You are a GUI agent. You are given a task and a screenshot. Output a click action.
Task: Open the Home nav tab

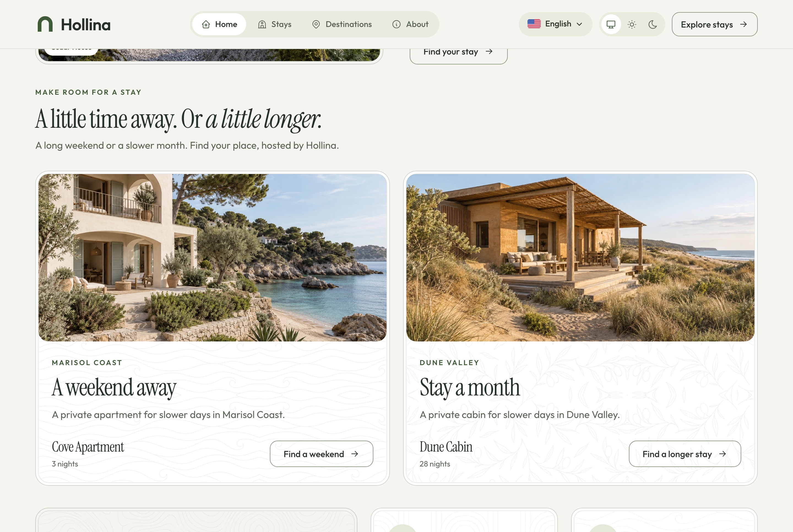pos(219,25)
